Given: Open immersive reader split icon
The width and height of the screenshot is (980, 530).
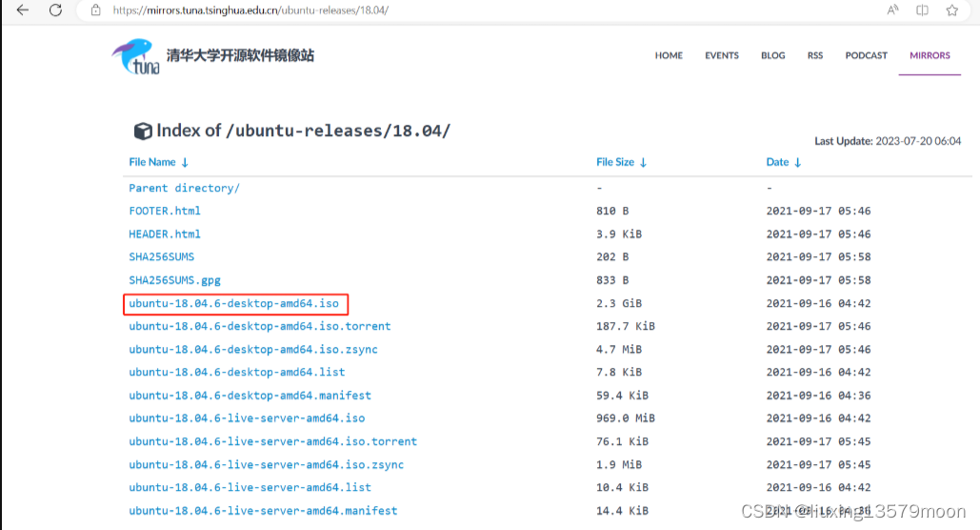Looking at the screenshot, I should [x=922, y=10].
